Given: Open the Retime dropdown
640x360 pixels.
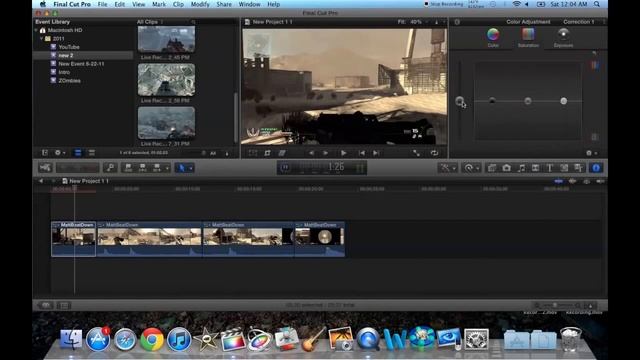Looking at the screenshot, I should pos(471,168).
